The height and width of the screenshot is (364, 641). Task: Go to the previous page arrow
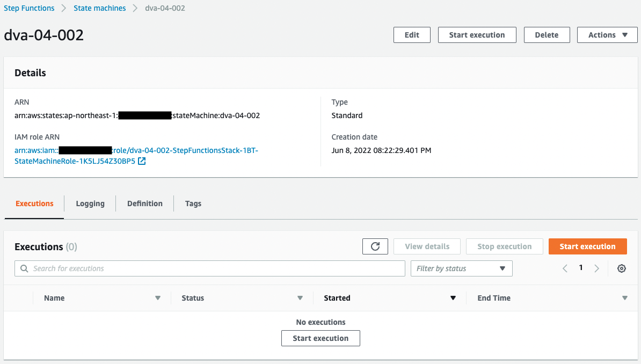pyautogui.click(x=565, y=268)
